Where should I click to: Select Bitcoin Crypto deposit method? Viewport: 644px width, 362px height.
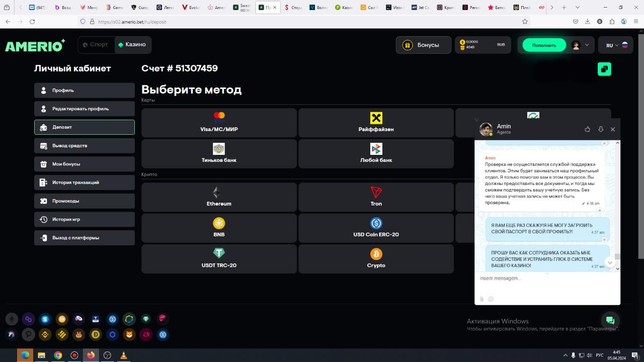tap(376, 258)
